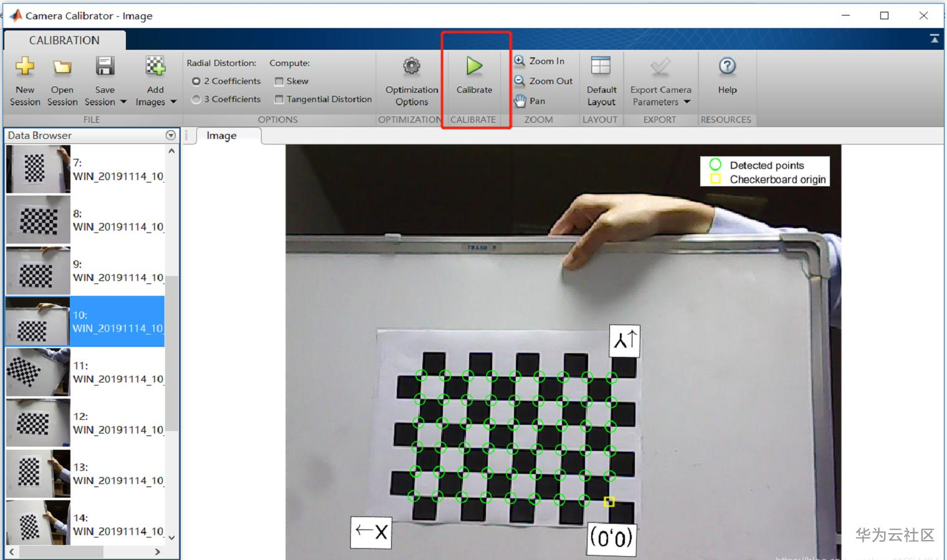Click filename text of image 13
The image size is (947, 560).
click(x=118, y=480)
